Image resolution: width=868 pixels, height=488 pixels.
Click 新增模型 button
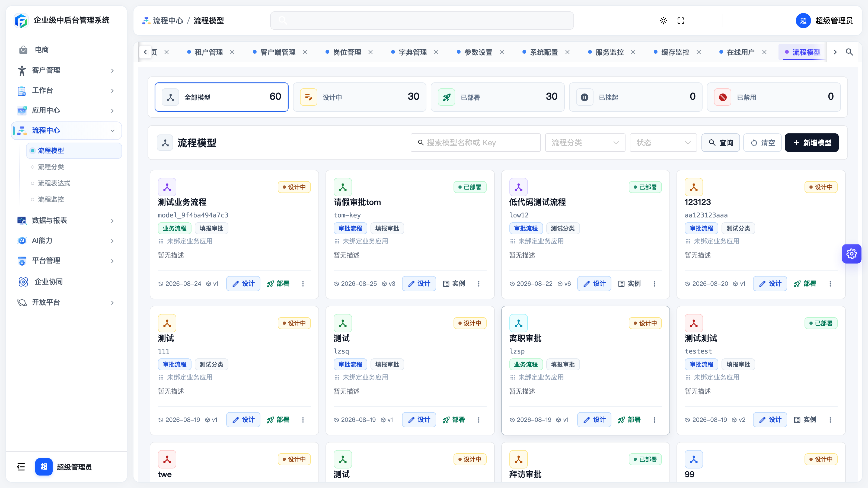pyautogui.click(x=812, y=142)
